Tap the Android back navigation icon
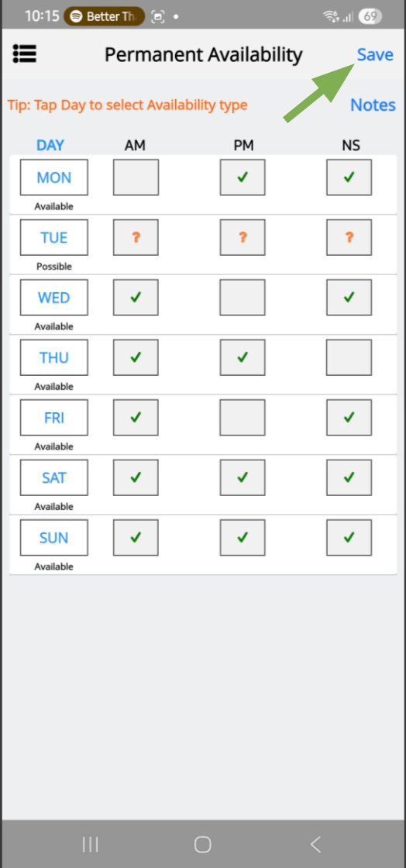406x868 pixels. click(315, 844)
